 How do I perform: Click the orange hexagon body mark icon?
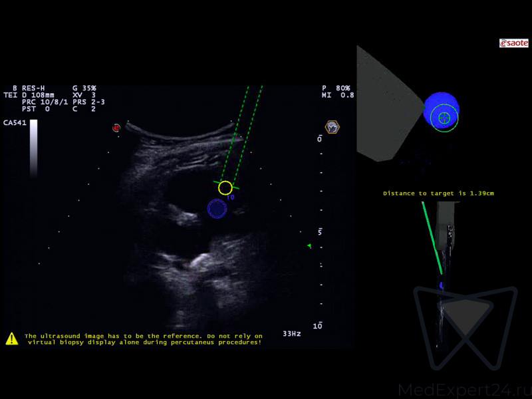332,126
